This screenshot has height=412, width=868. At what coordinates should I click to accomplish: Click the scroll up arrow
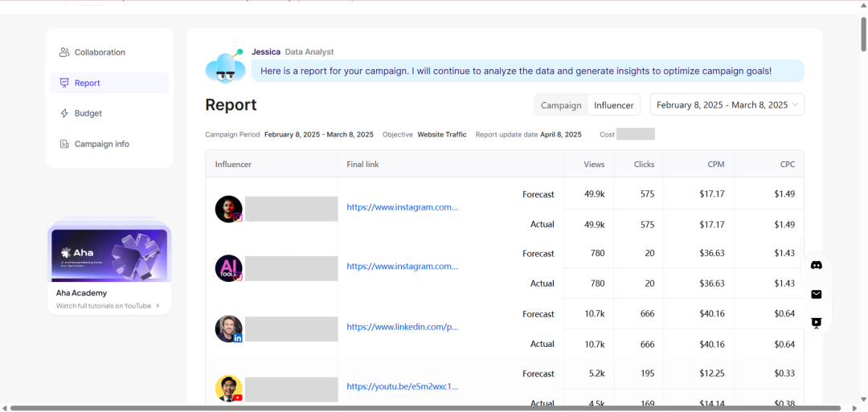click(863, 6)
